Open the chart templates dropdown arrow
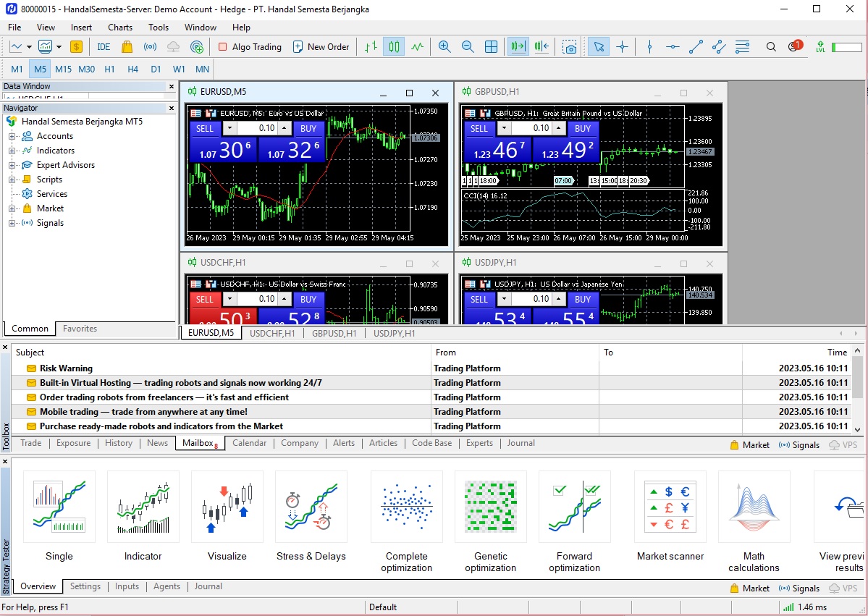This screenshot has height=616, width=868. [59, 47]
